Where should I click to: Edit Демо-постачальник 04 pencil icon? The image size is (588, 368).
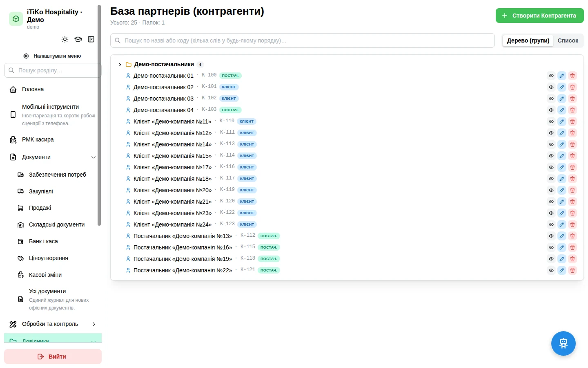click(x=562, y=110)
